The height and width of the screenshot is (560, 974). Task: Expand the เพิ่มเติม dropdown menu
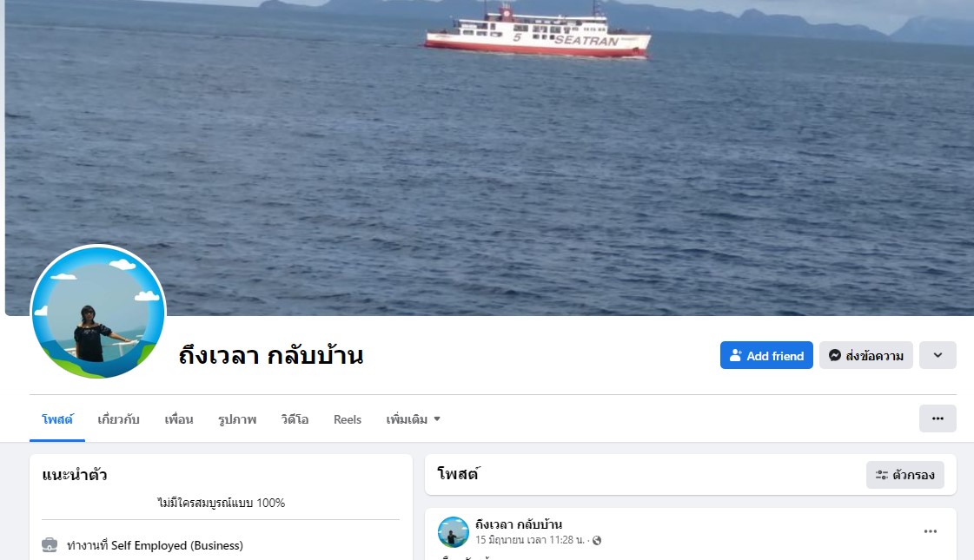pos(413,419)
